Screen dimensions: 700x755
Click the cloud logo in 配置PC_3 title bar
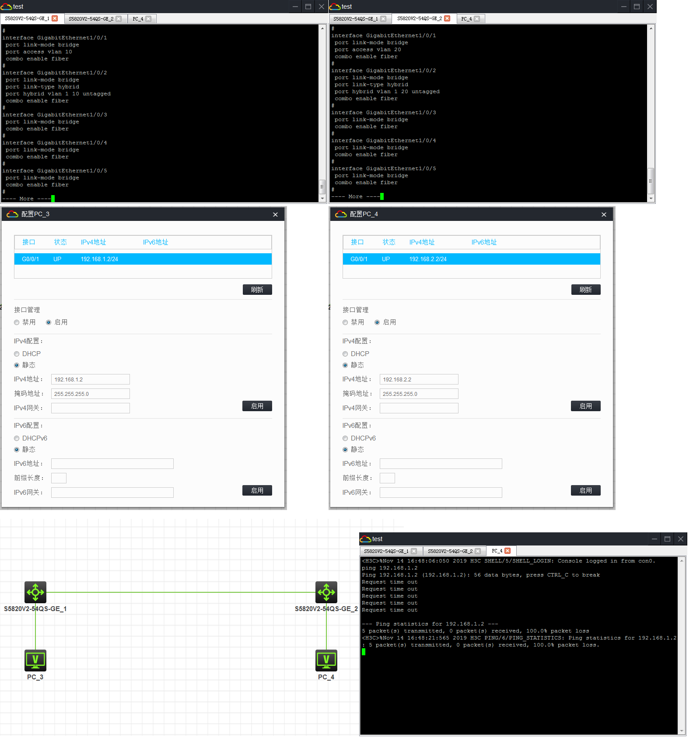coord(12,214)
